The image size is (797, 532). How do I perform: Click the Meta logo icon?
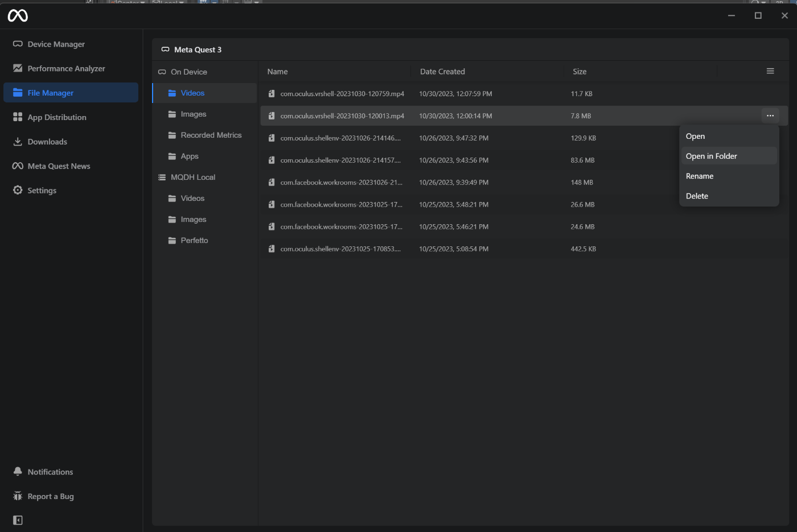pos(18,16)
